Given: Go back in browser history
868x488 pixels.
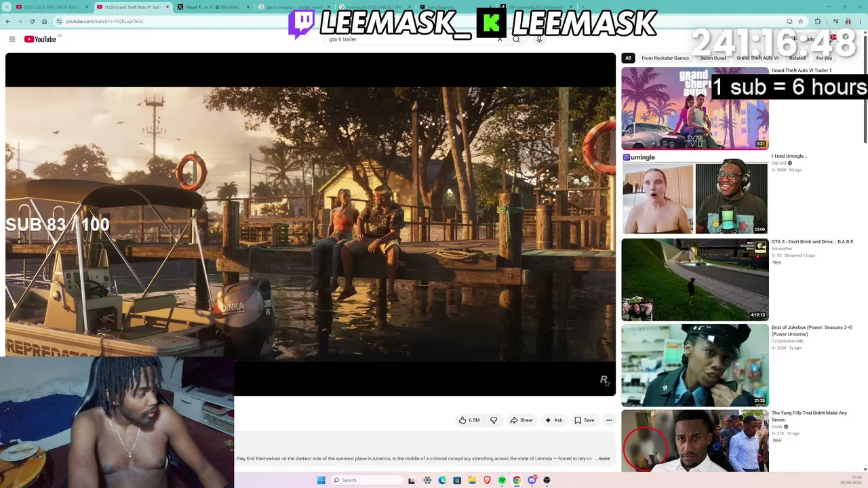Looking at the screenshot, I should coord(8,21).
